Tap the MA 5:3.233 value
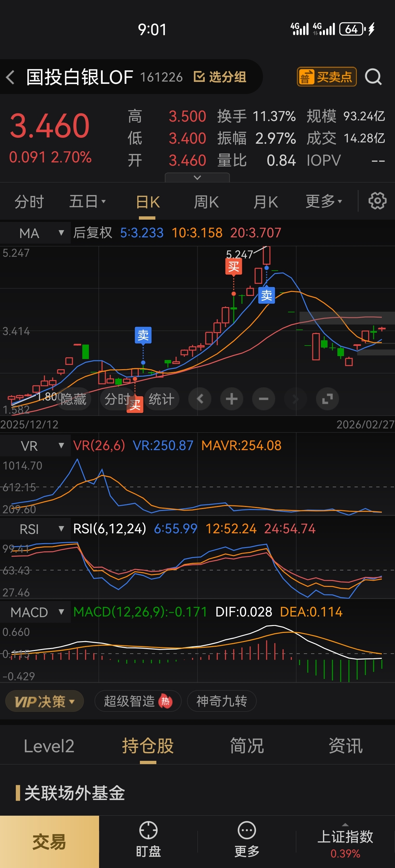 pos(142,232)
